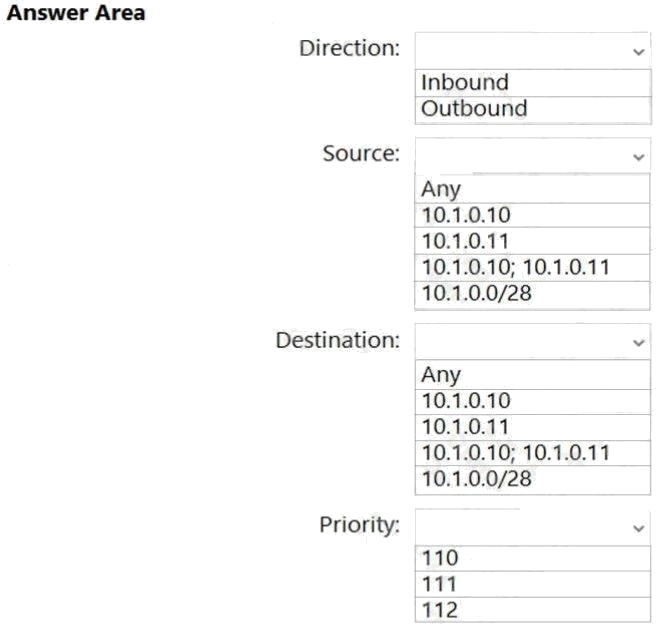The height and width of the screenshot is (627, 656).
Task: Choose 10.1.0.10 under Destination
Action: point(533,402)
